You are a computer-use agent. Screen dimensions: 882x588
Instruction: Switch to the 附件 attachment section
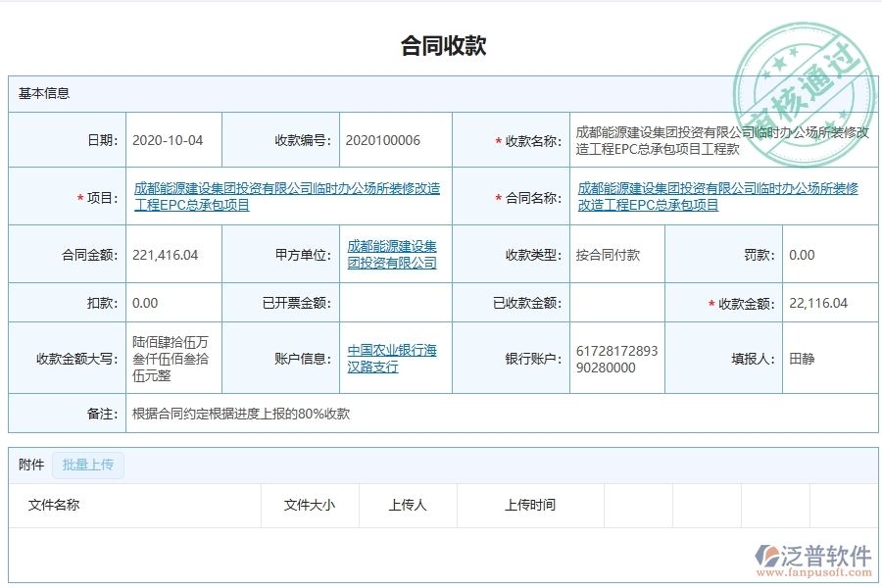(30, 465)
